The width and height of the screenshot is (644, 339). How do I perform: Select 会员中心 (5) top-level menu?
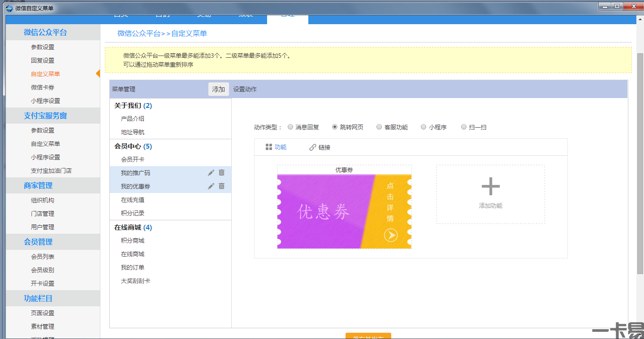pos(133,146)
